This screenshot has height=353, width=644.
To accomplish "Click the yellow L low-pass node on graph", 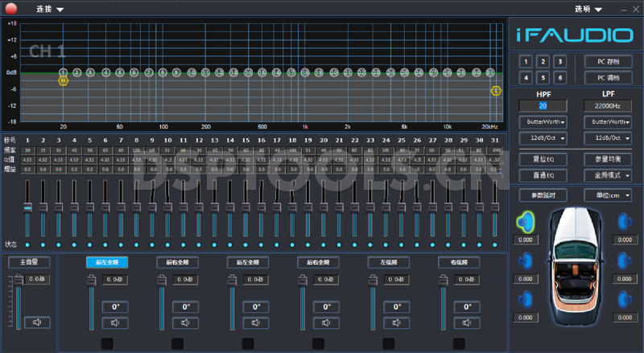I will tap(497, 91).
